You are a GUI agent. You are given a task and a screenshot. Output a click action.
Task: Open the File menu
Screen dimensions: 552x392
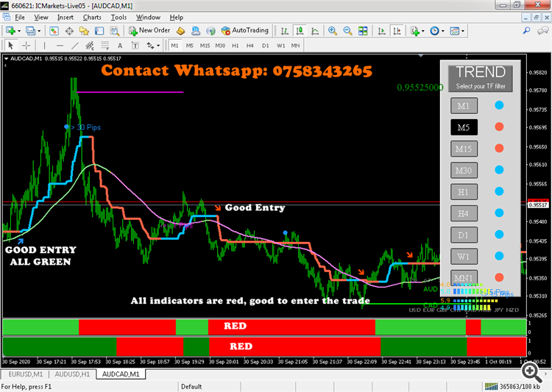[x=20, y=17]
